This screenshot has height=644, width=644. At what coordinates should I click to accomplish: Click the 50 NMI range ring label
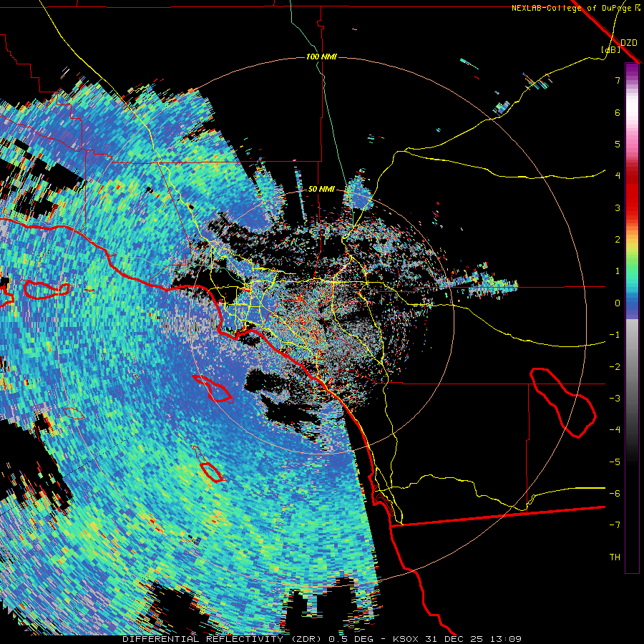click(x=321, y=189)
